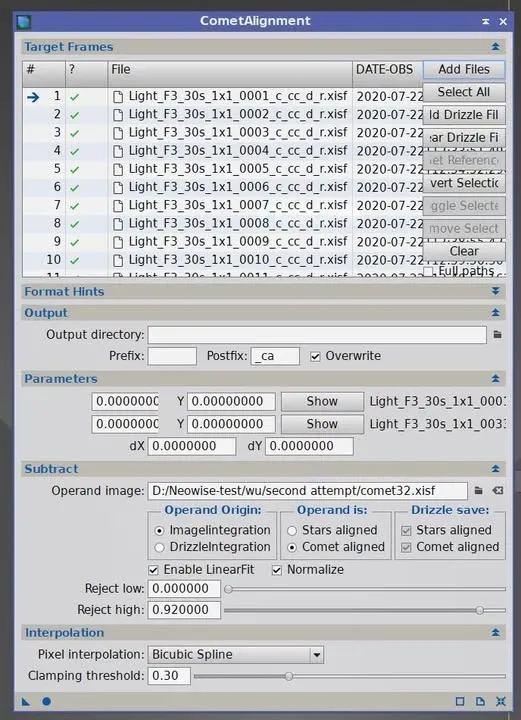Clear the operand image path icon
The image size is (521, 720).
pyautogui.click(x=498, y=490)
